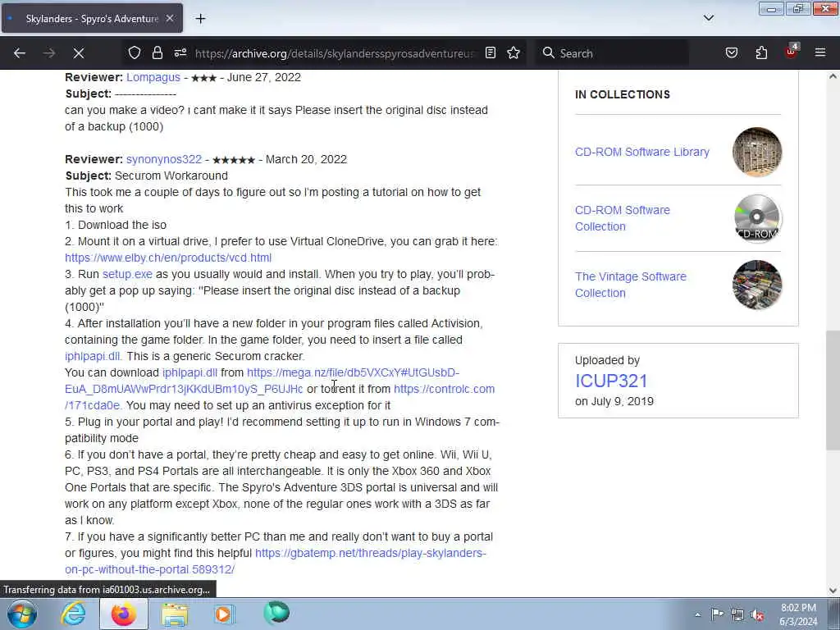
Task: Launch Internet Explorer from taskbar
Action: [x=73, y=614]
